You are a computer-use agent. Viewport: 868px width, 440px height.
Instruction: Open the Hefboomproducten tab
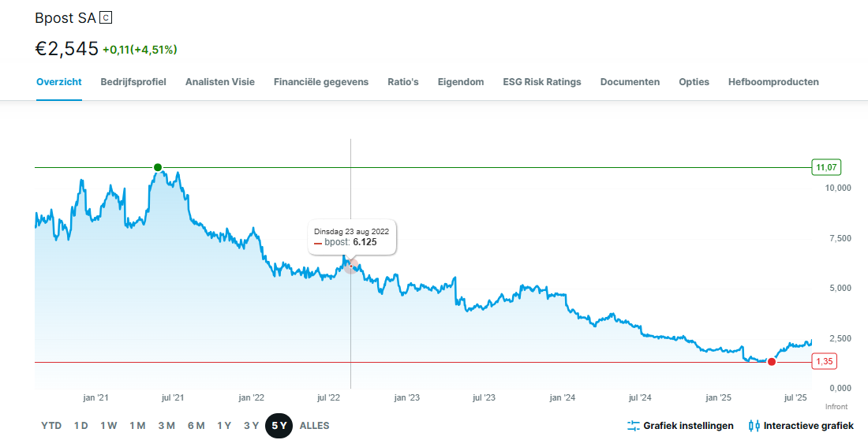coord(773,82)
